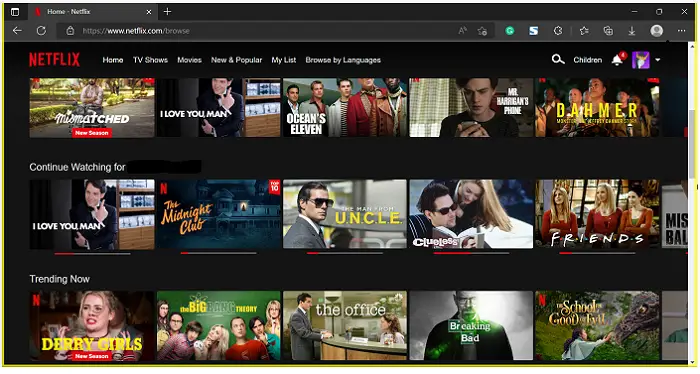The height and width of the screenshot is (374, 700).
Task: Click the address bar URL
Action: 136,31
